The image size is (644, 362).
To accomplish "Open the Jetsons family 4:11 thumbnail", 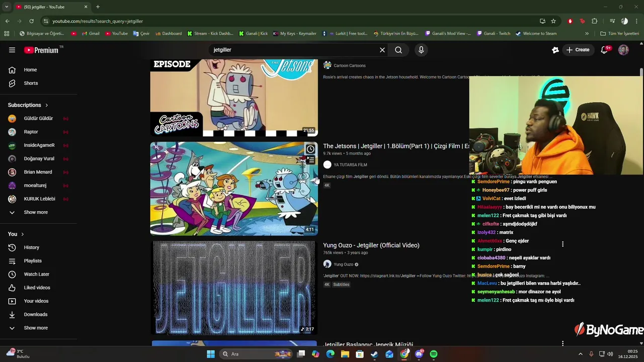I will 234,189.
